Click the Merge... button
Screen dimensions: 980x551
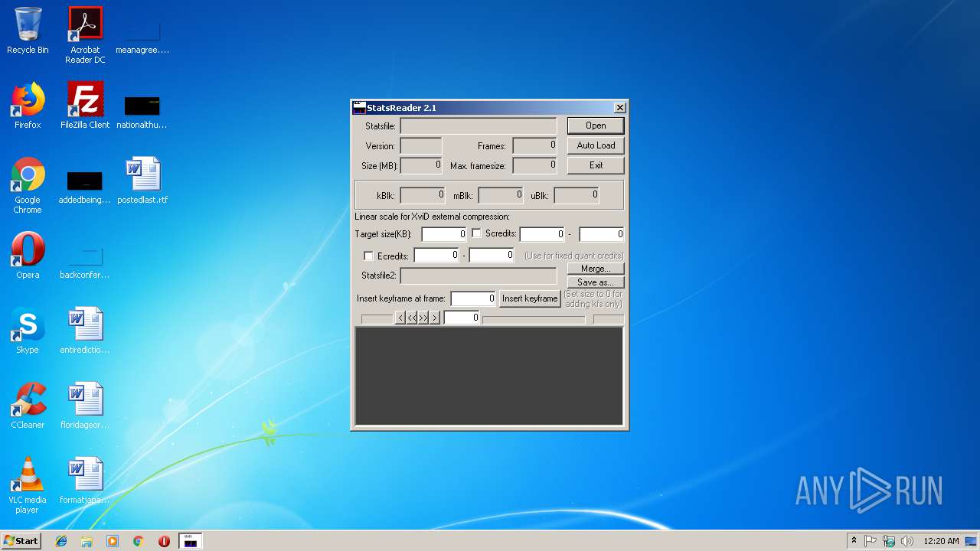tap(596, 269)
